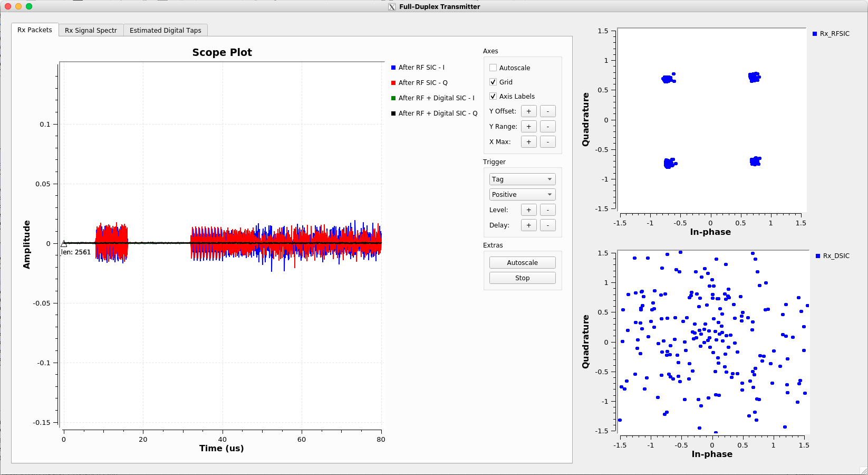Uncheck the Grid checkbox
The width and height of the screenshot is (868, 475).
click(493, 82)
